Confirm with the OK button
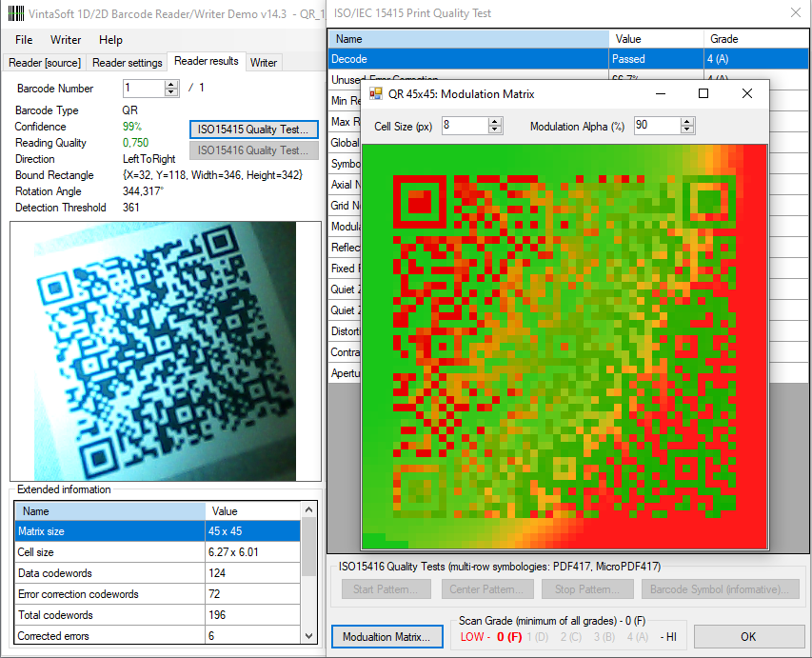 click(749, 636)
